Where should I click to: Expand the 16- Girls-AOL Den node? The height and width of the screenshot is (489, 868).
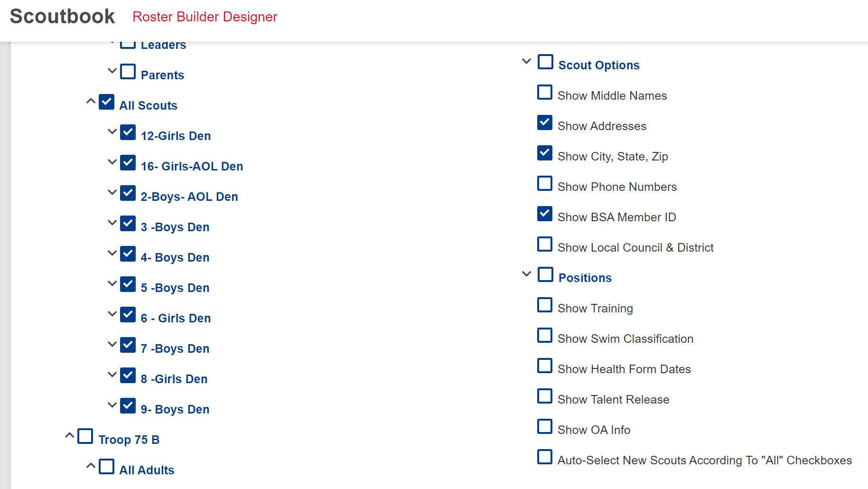112,162
